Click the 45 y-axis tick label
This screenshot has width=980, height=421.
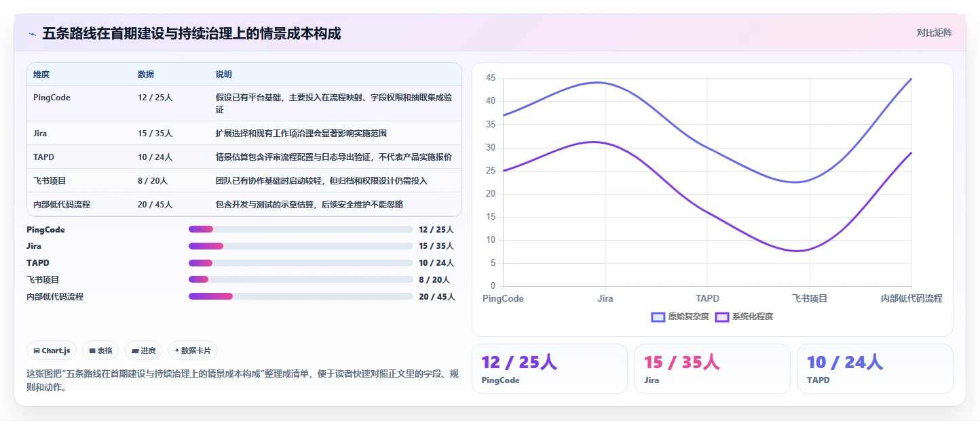(x=491, y=78)
